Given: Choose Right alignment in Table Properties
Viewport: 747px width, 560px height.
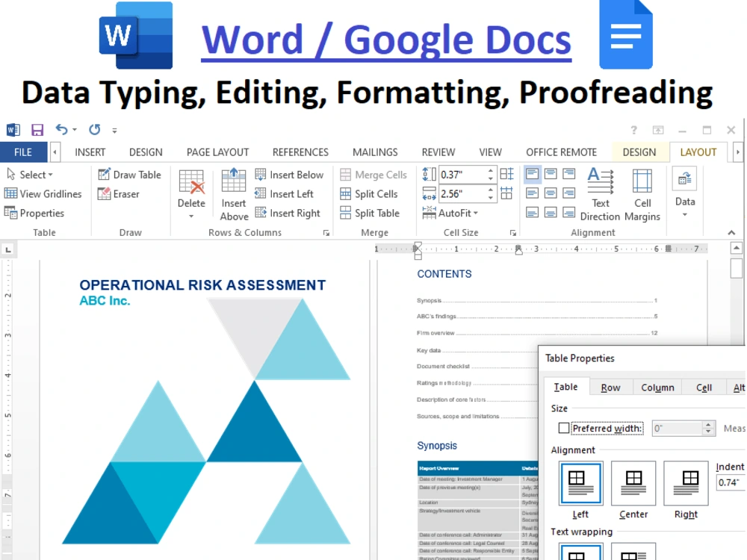Looking at the screenshot, I should click(686, 483).
